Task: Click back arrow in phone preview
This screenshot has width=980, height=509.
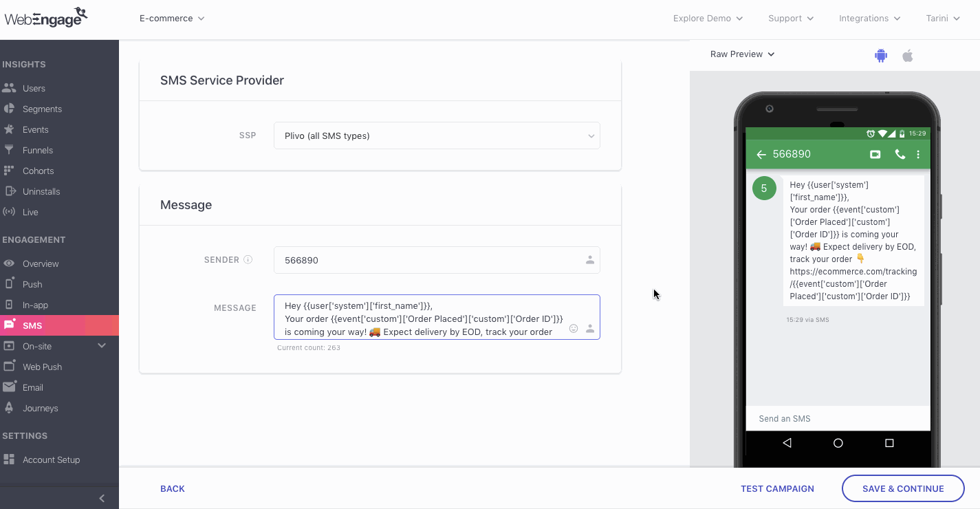Action: pos(761,155)
